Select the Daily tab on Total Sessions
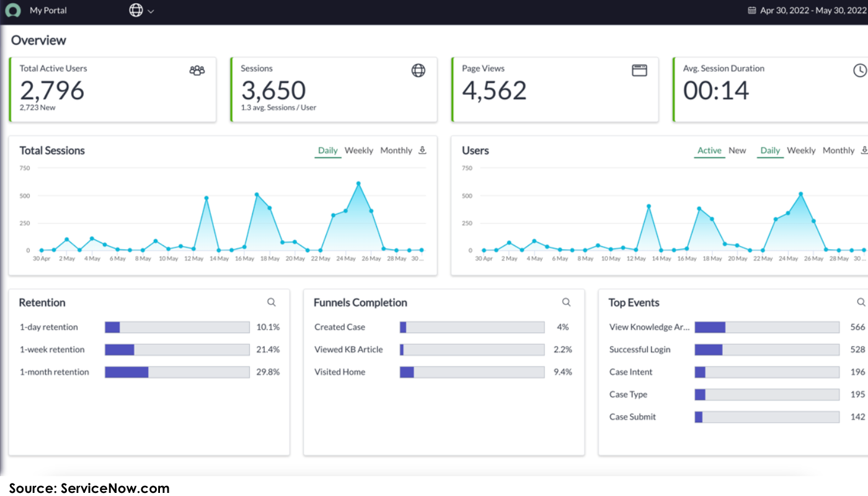 327,150
